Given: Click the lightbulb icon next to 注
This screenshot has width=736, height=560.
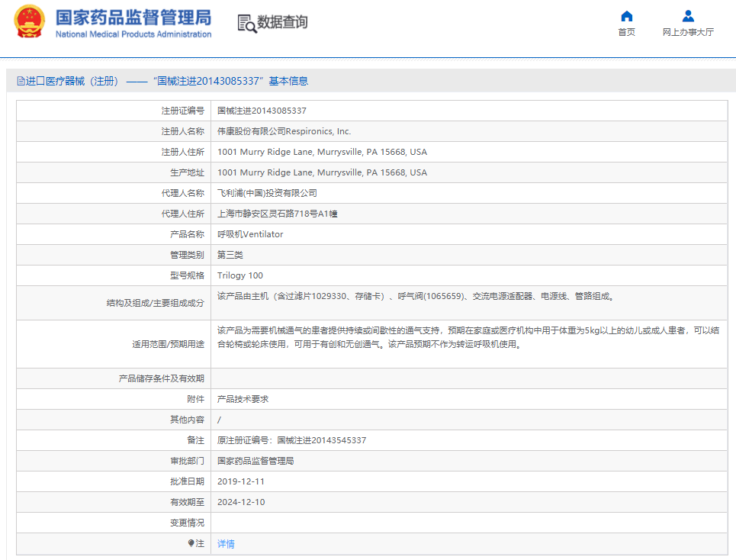Looking at the screenshot, I should click(191, 543).
